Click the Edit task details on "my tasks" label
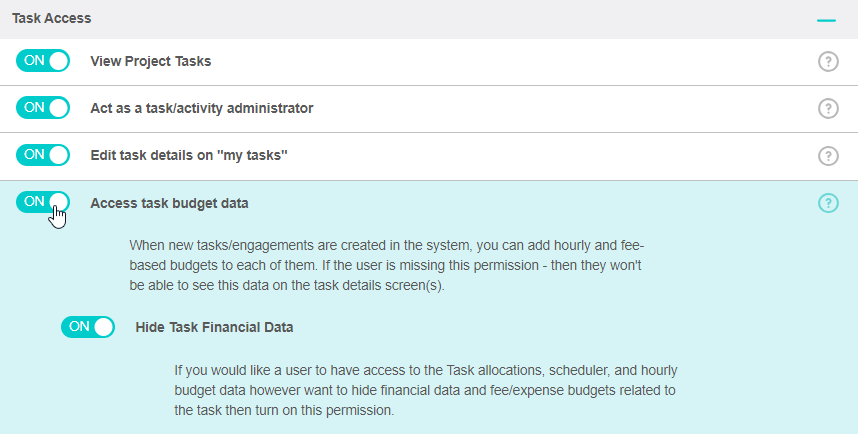 point(189,156)
